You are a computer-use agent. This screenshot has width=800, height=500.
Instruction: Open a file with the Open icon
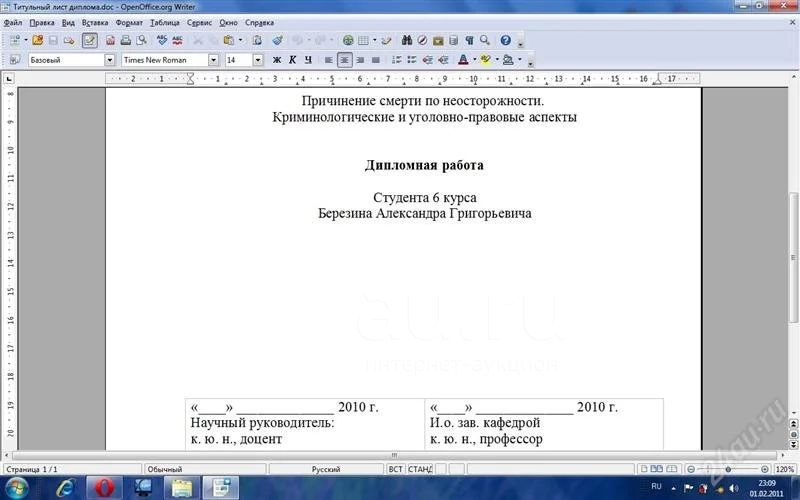click(38, 40)
